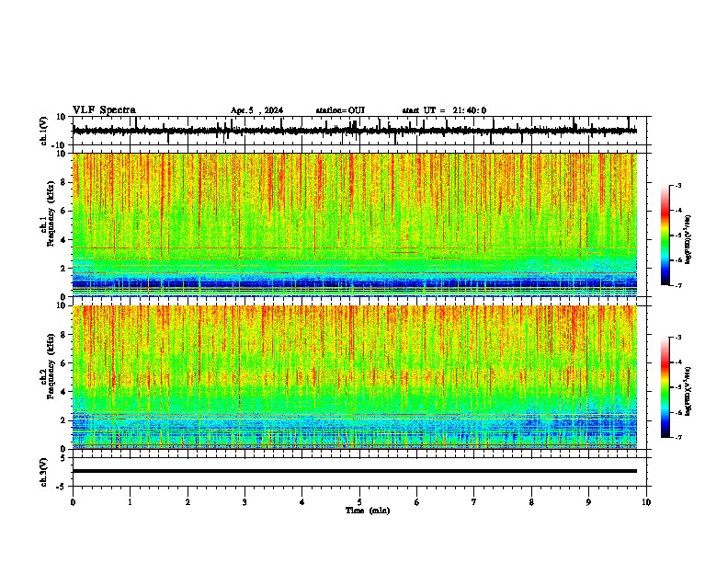Click the "1" time axis tick label
The image size is (728, 563).
(x=130, y=502)
